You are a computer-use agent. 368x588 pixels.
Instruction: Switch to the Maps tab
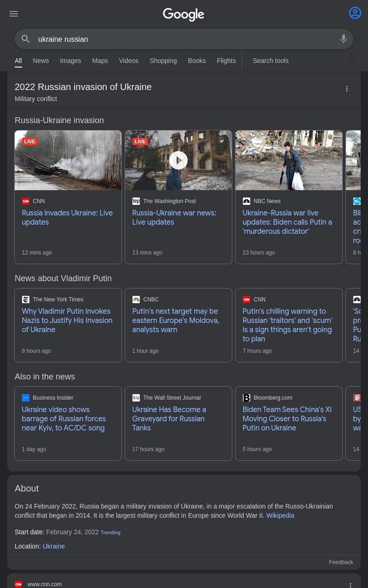coord(100,61)
